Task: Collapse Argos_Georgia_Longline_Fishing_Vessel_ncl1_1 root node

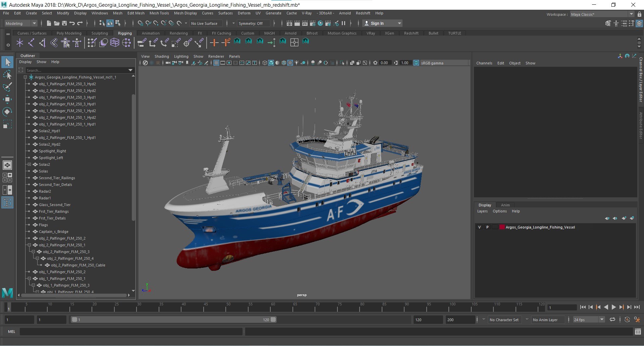Action: pyautogui.click(x=25, y=77)
